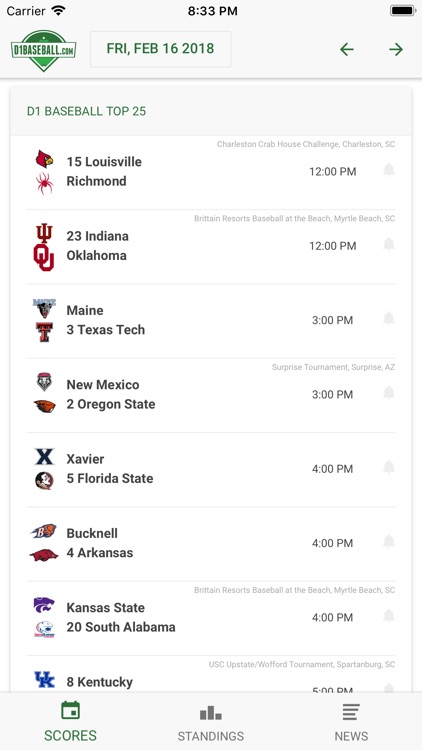Go to next day with right arrow
This screenshot has height=750, width=422.
coord(396,49)
